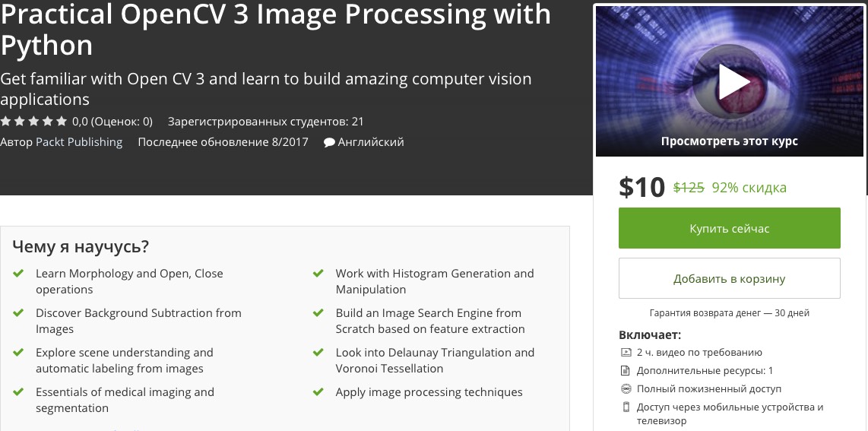The width and height of the screenshot is (868, 431).
Task: Click the Просмотреть этот курс caption
Action: click(x=729, y=141)
